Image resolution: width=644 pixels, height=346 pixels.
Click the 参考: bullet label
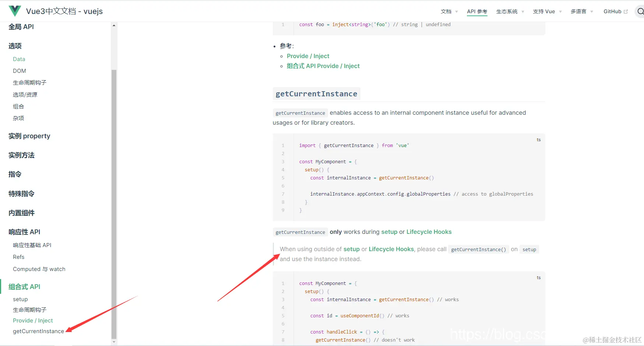(x=287, y=46)
